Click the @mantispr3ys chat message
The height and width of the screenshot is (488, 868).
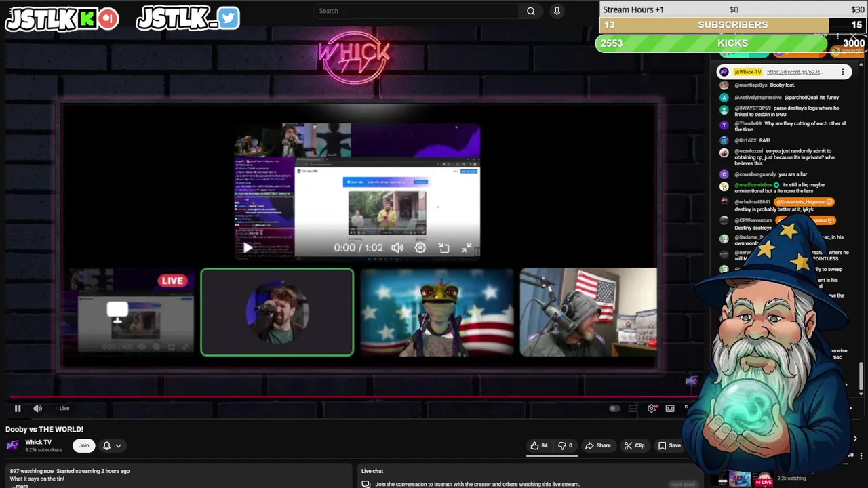click(x=764, y=85)
